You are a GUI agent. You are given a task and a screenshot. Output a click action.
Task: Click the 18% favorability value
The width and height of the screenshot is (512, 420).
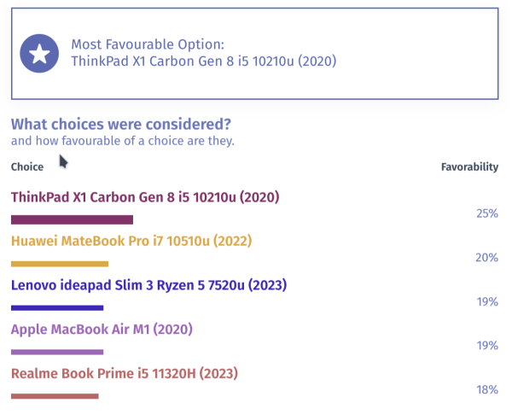tap(487, 389)
